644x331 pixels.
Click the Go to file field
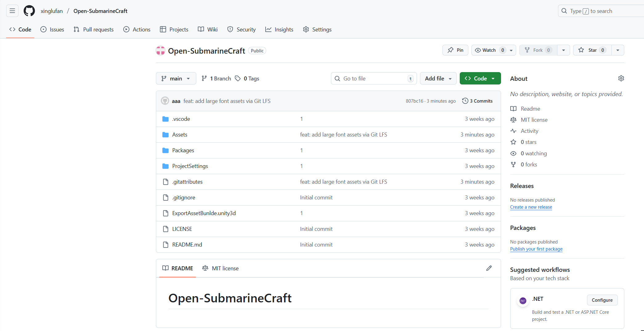(373, 78)
